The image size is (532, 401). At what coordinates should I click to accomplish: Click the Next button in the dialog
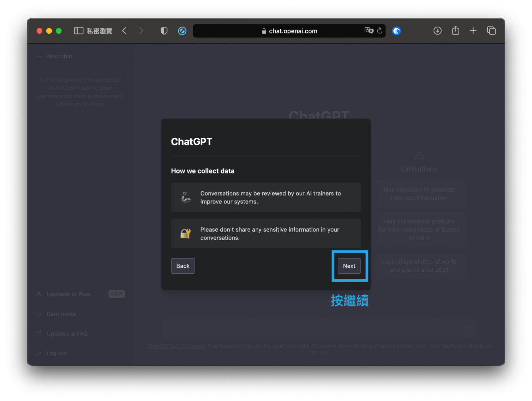tap(349, 266)
